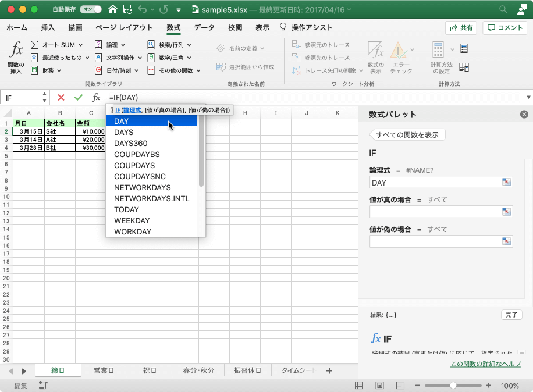This screenshot has height=392, width=533.
Task: Click the Show Formulas icon
Action: 375,49
